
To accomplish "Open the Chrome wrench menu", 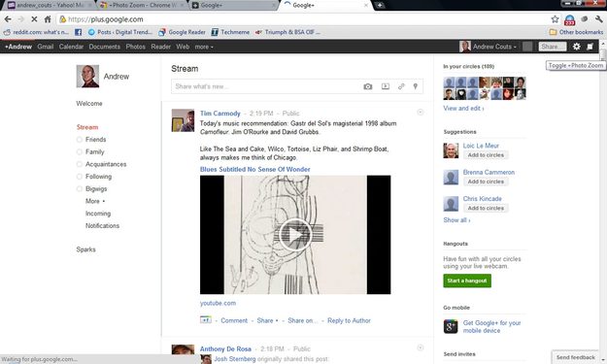I will tap(599, 19).
